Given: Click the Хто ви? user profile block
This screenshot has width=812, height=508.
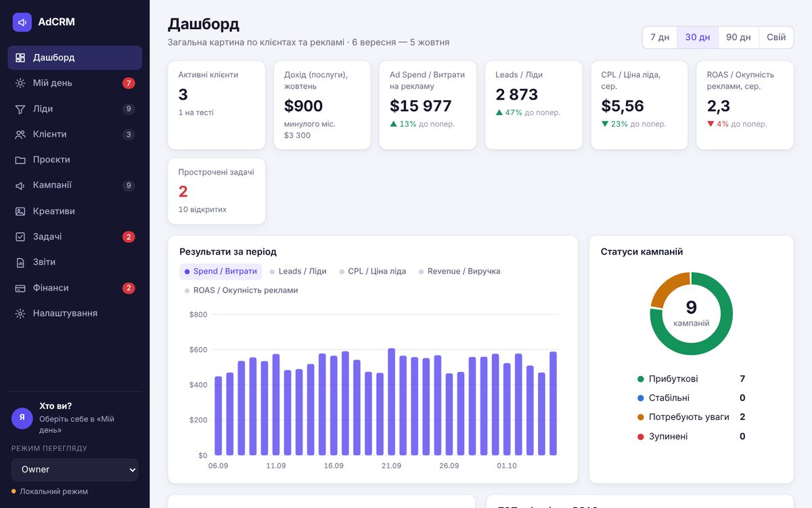Looking at the screenshot, I should 75,418.
